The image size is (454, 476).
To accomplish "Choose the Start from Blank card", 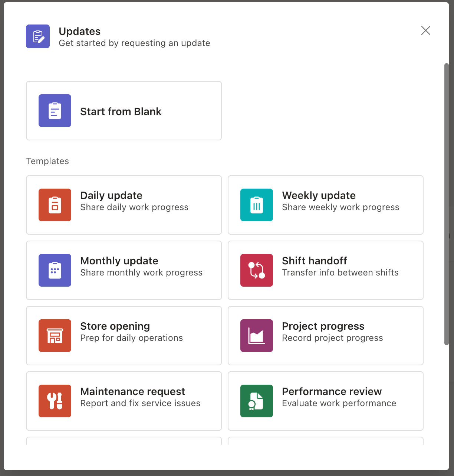I will coord(124,111).
